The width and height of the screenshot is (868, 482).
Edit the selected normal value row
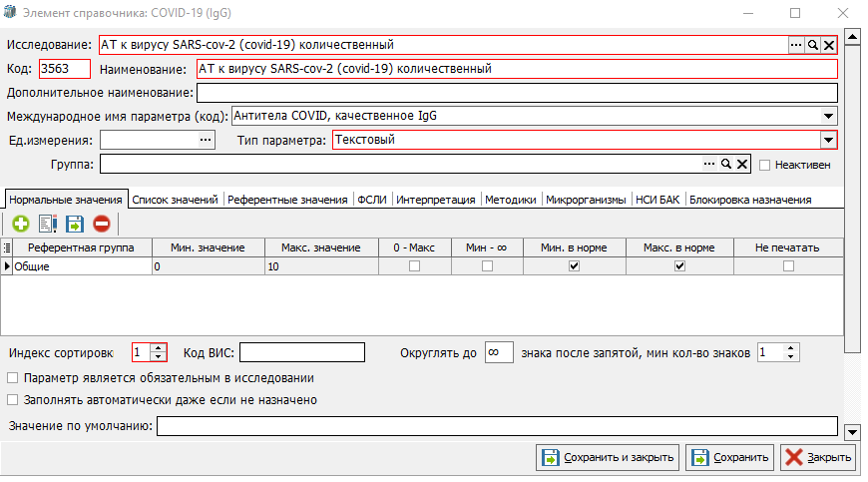coord(47,225)
